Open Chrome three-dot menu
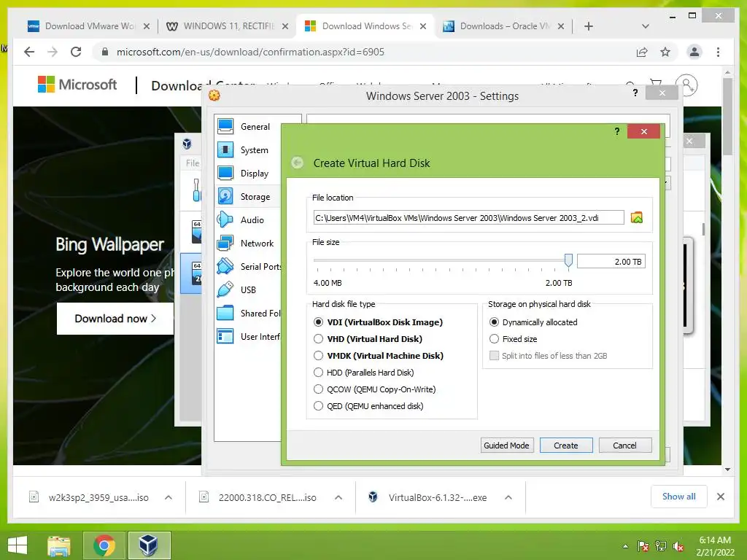 coord(718,52)
